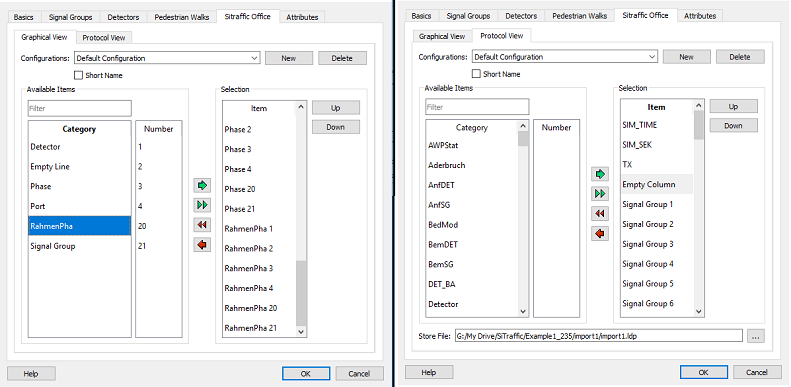The height and width of the screenshot is (387, 791).
Task: Select Phase 20 in the left Selection list
Action: click(x=259, y=189)
